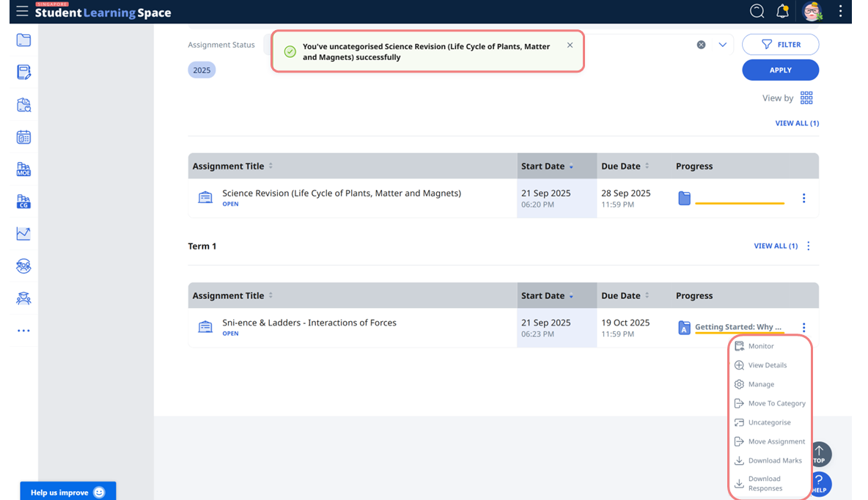Open the options menu for Science Revision assignment
This screenshot has height=500, width=868.
click(x=803, y=198)
